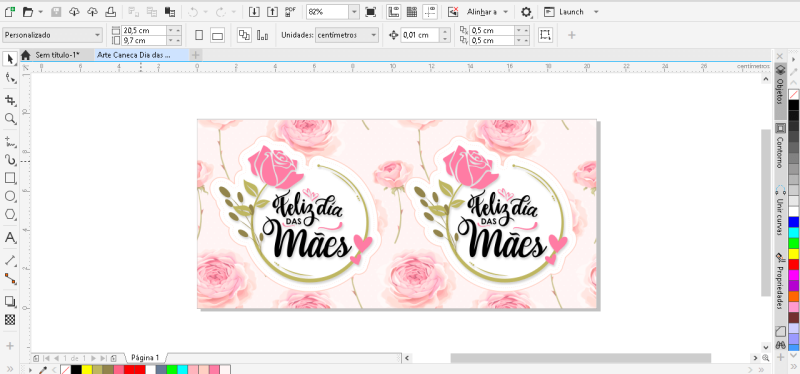Select the Crop tool
This screenshot has height=374, width=800.
click(x=10, y=100)
